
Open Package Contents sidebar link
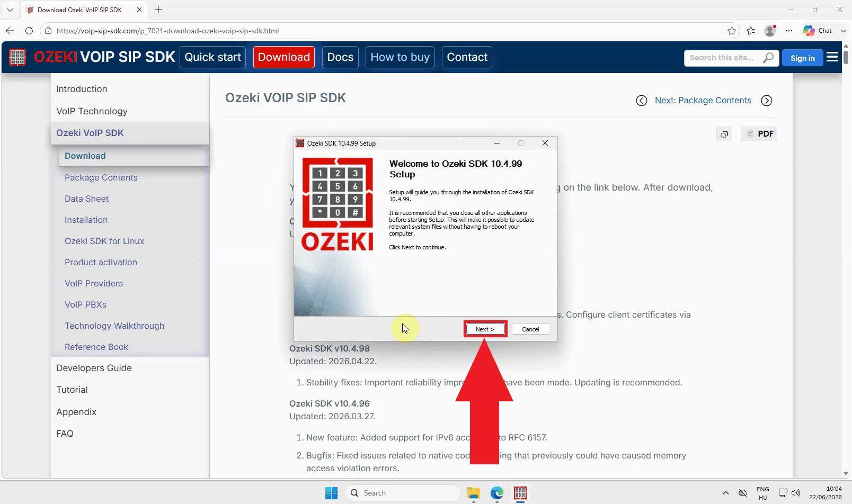(x=101, y=177)
